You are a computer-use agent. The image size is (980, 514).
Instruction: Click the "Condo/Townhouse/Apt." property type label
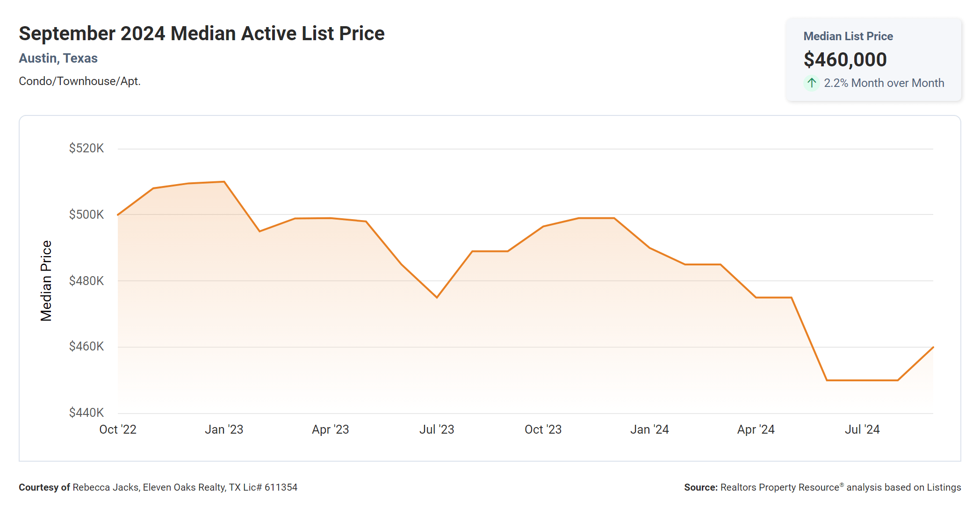79,81
